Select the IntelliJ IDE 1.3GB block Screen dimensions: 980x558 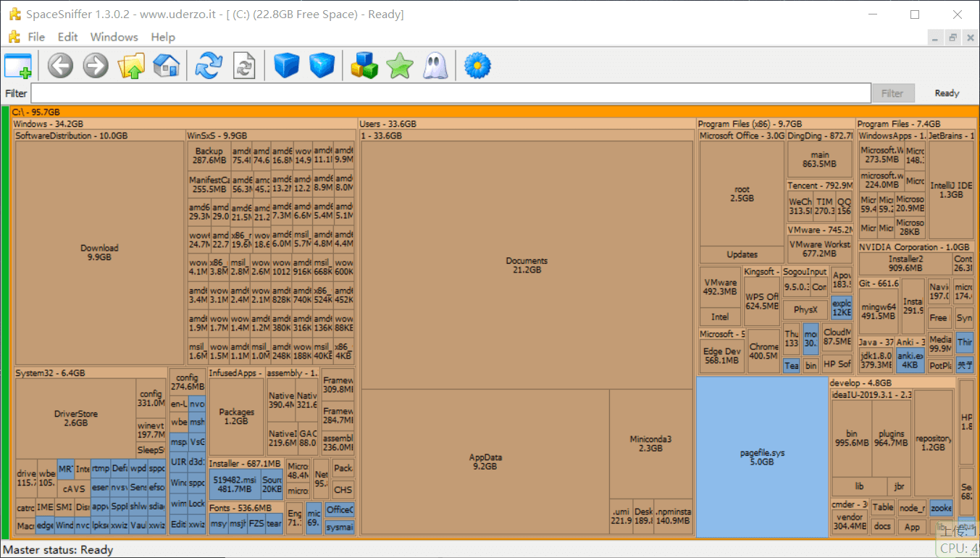pos(951,190)
